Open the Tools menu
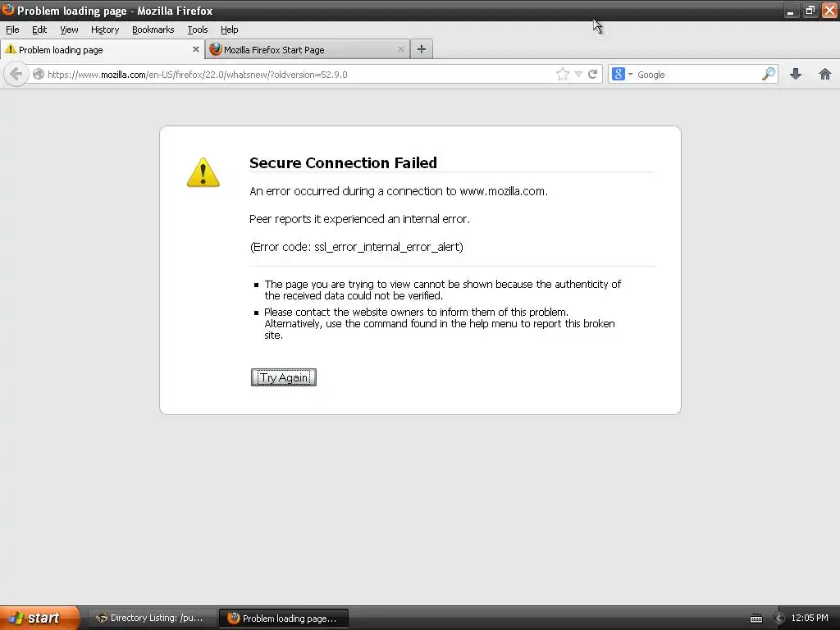The width and height of the screenshot is (840, 630). coord(197,30)
